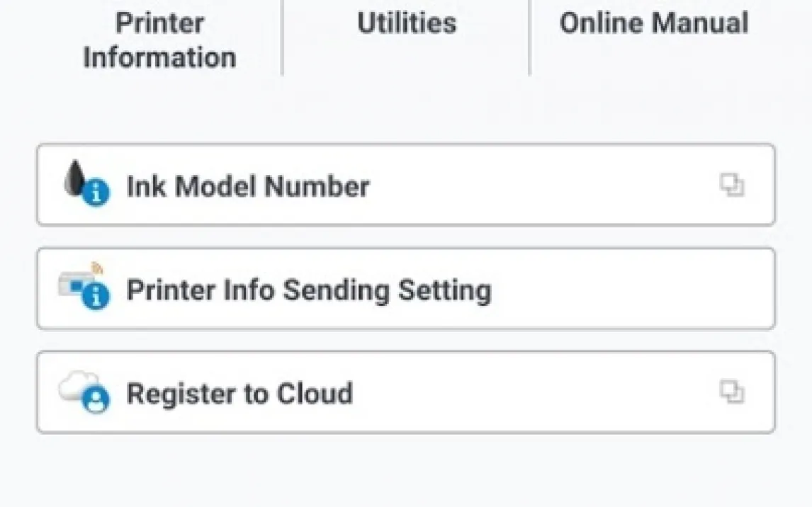Click the user badge on the cloud icon
This screenshot has width=812, height=507.
pos(96,399)
